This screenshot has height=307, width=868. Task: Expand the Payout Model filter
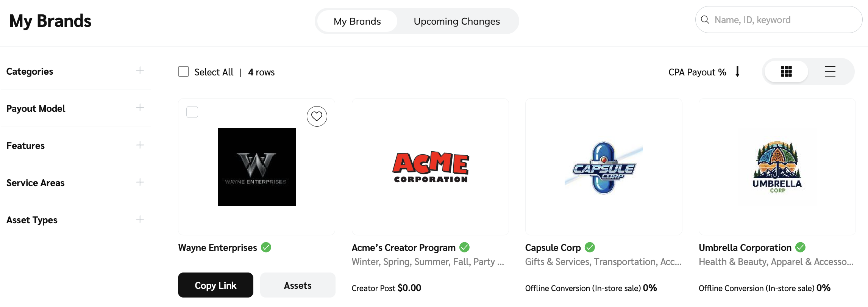pyautogui.click(x=140, y=108)
